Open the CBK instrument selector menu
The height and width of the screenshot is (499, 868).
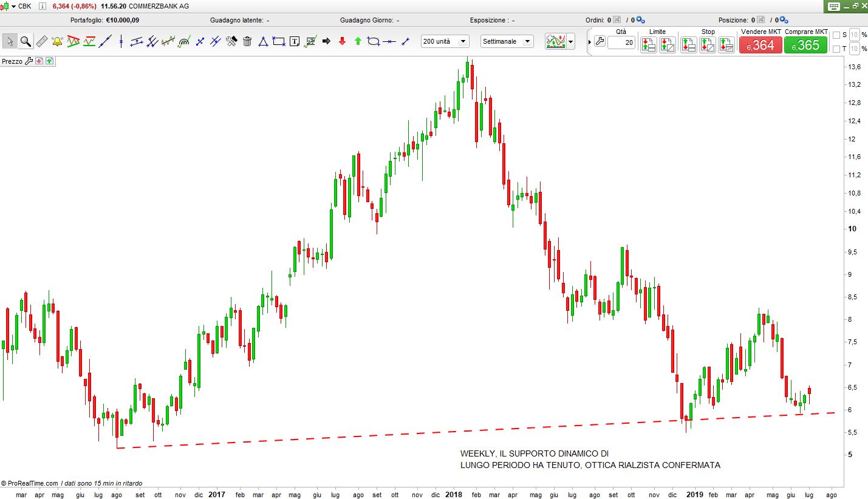(13, 7)
